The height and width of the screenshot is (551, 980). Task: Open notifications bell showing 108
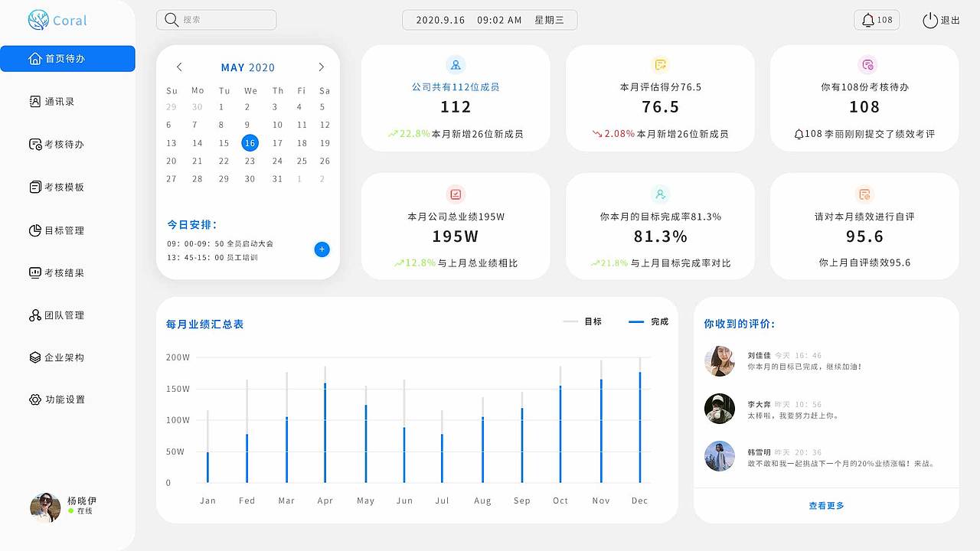coord(877,20)
